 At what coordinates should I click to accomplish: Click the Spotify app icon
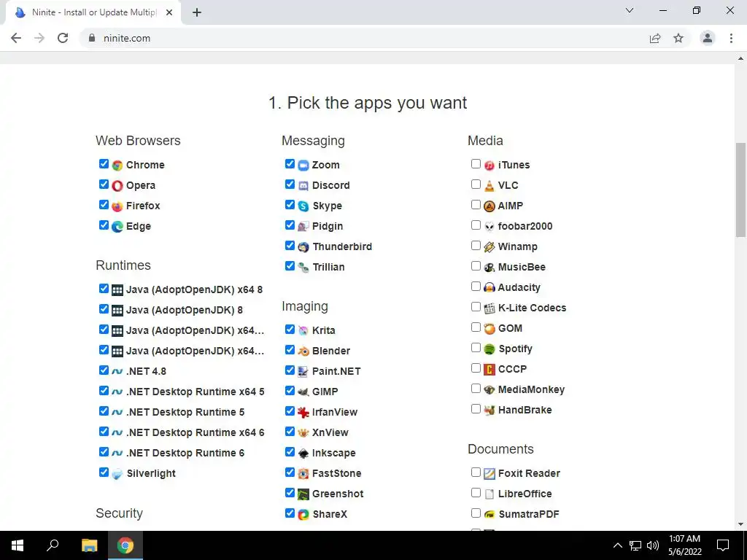pyautogui.click(x=489, y=349)
